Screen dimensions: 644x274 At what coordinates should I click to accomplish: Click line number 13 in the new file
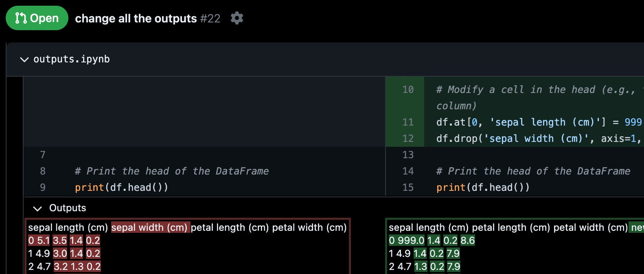tap(408, 155)
